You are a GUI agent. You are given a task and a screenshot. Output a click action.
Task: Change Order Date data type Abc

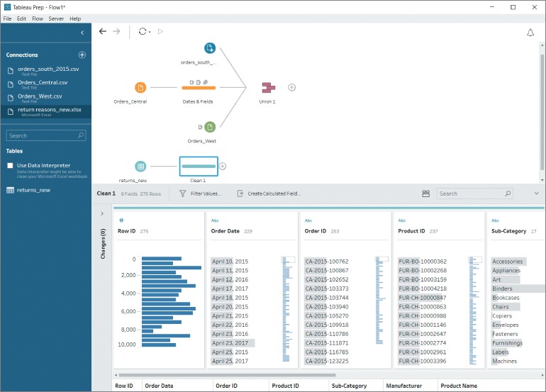point(215,220)
